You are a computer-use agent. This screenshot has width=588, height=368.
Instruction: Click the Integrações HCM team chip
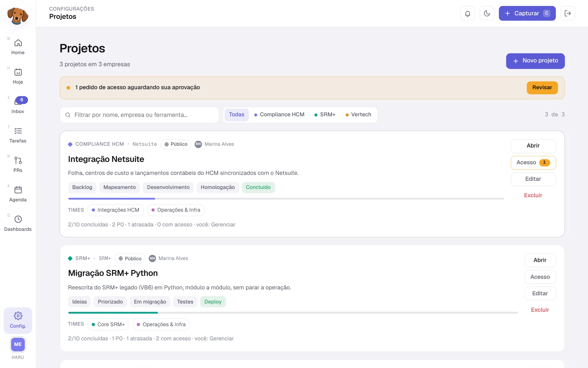[116, 210]
